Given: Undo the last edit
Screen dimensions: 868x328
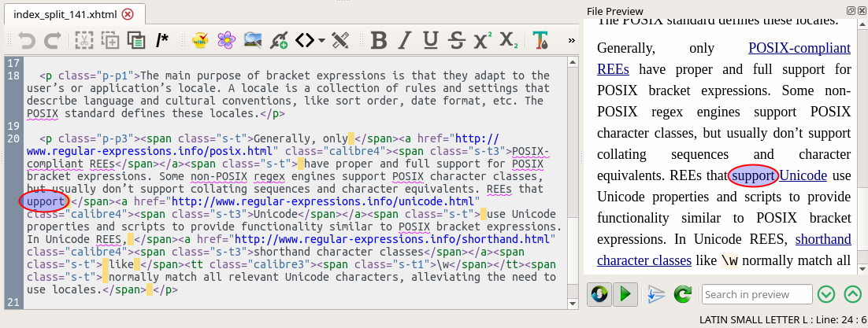Looking at the screenshot, I should [27, 40].
